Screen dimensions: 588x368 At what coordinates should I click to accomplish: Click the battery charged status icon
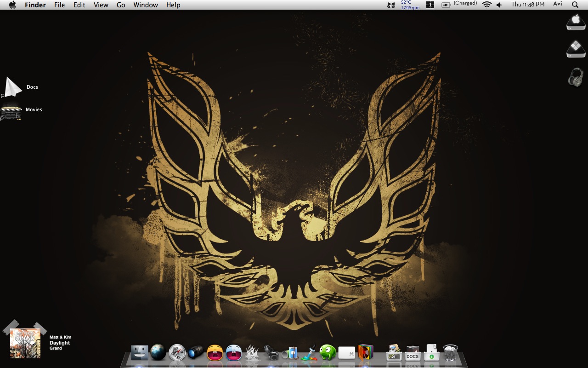click(x=446, y=5)
